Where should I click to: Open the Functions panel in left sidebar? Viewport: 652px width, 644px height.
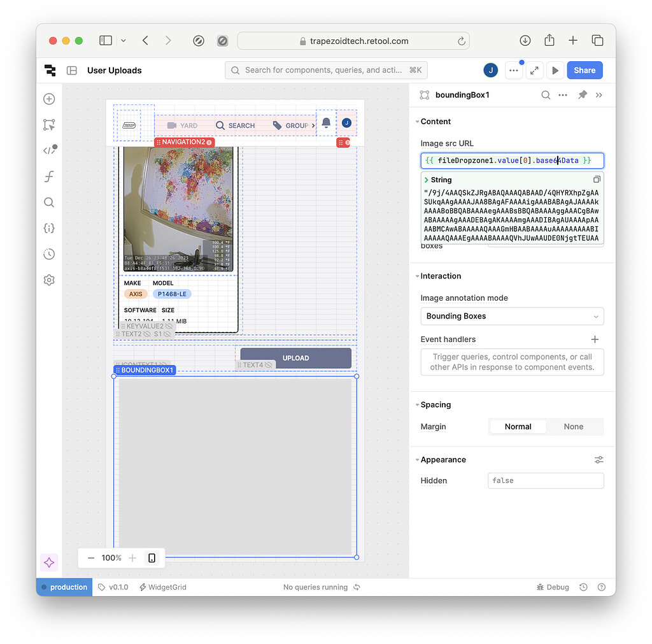(49, 176)
